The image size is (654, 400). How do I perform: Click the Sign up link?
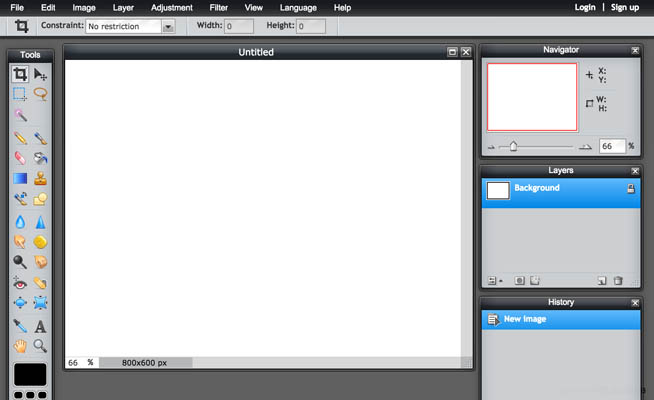[x=625, y=7]
